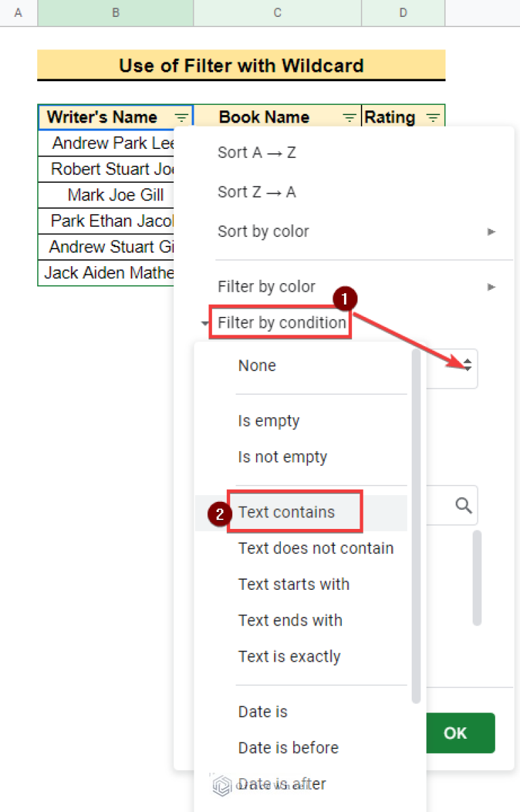The image size is (520, 812).
Task: Select Sort Z → A
Action: tap(257, 192)
